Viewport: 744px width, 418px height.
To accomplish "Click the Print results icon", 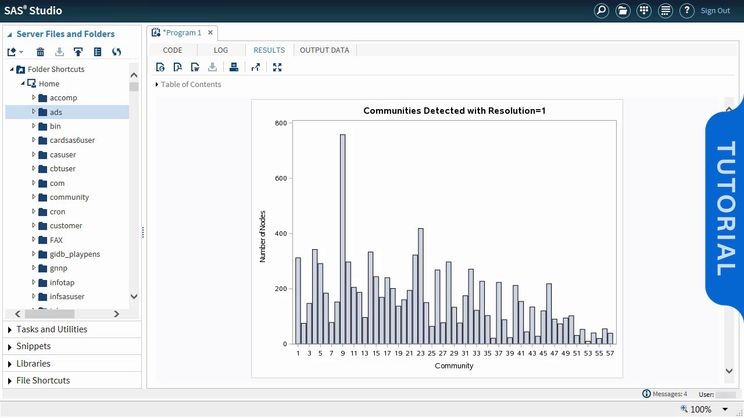I will [233, 67].
